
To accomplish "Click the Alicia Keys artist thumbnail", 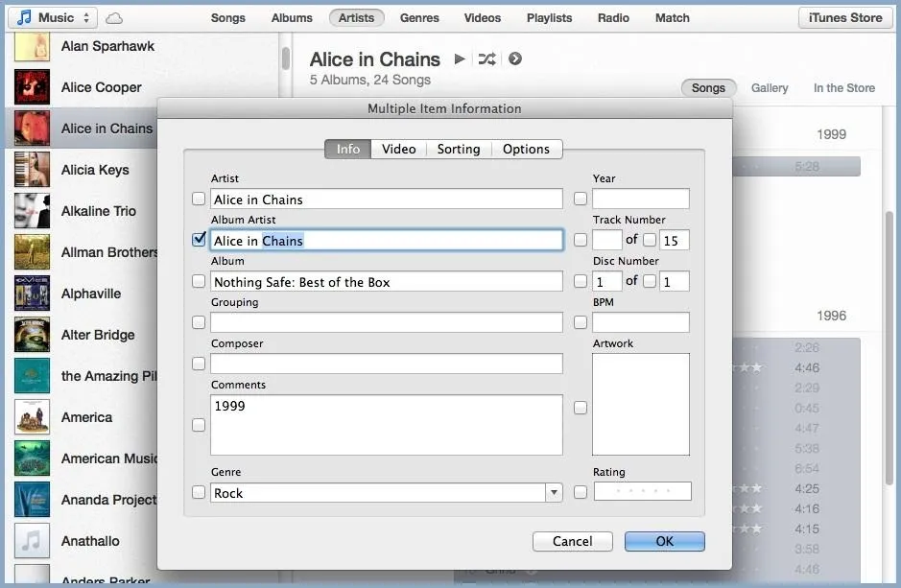I will coord(33,170).
